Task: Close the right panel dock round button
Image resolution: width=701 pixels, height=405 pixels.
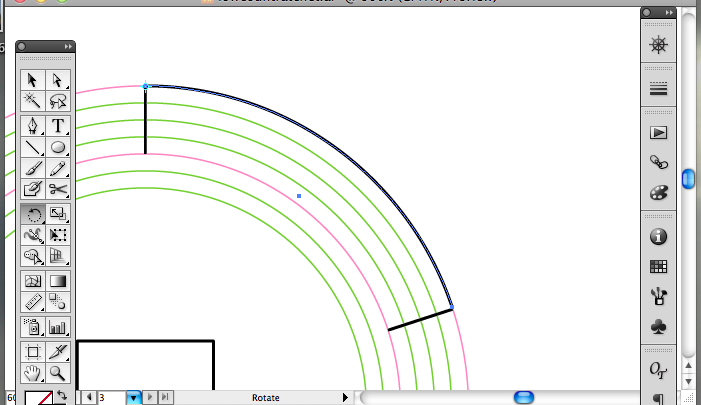Action: coord(646,13)
